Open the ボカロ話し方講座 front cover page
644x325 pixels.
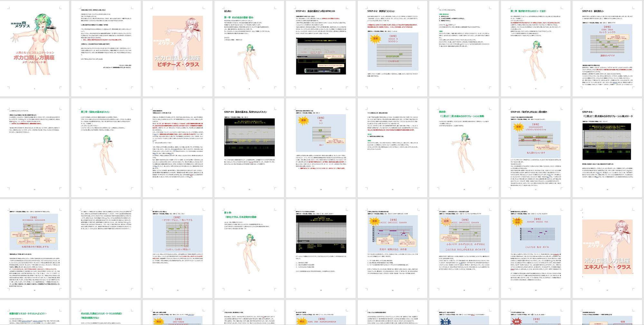(34, 48)
